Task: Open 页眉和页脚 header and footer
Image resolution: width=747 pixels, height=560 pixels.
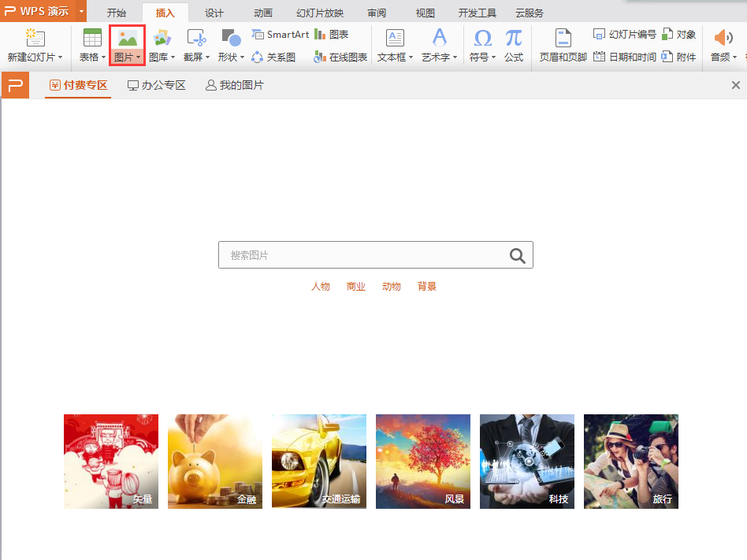Action: (563, 45)
